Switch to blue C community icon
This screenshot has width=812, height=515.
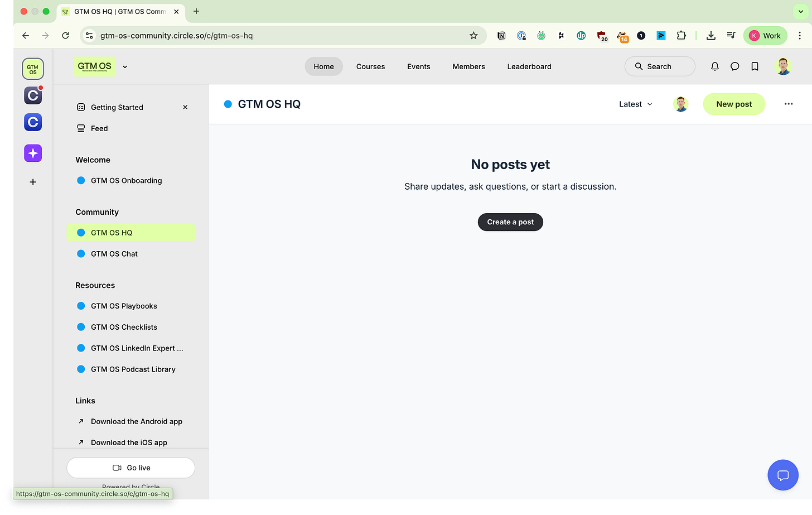click(33, 122)
